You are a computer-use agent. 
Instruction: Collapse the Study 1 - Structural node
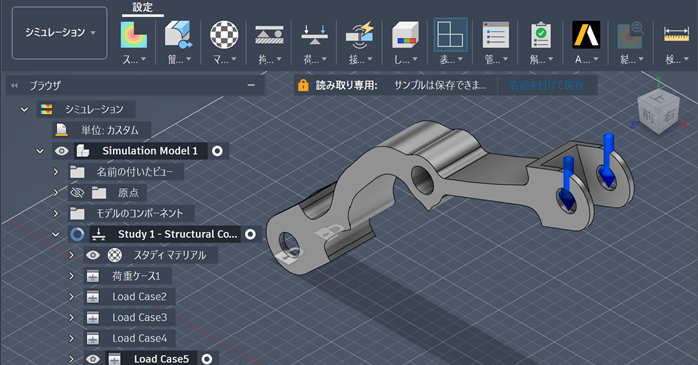[x=56, y=234]
